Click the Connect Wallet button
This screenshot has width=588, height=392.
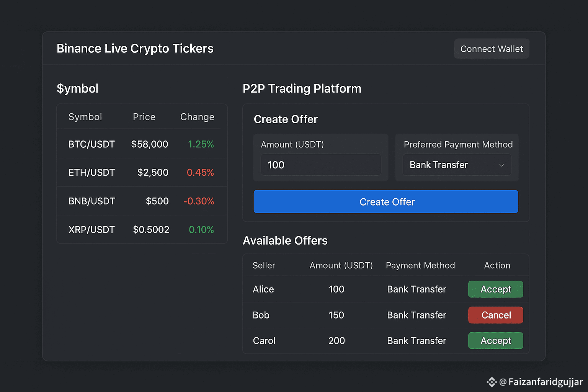(492, 49)
